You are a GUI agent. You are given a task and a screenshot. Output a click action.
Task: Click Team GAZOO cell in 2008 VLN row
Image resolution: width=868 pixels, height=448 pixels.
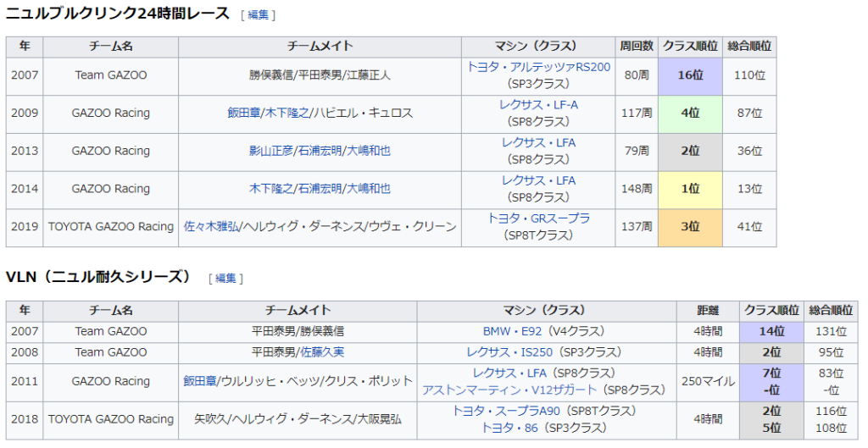111,352
